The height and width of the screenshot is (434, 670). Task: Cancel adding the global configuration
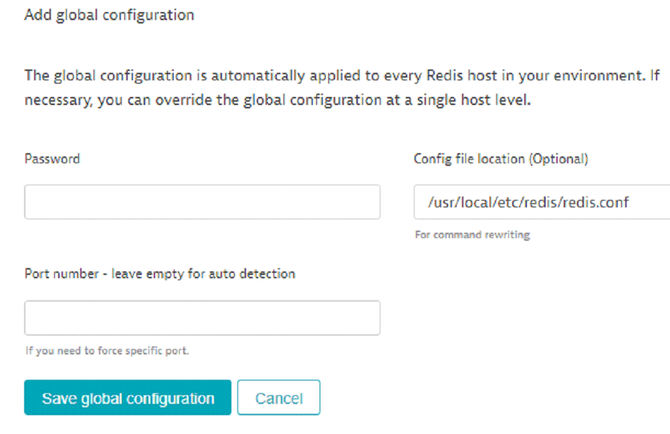279,398
